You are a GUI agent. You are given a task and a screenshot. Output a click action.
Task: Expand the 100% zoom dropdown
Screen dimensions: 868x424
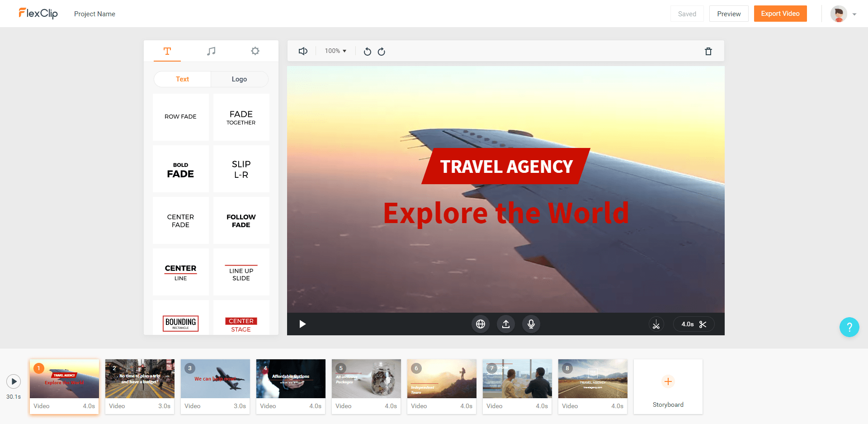pyautogui.click(x=335, y=51)
